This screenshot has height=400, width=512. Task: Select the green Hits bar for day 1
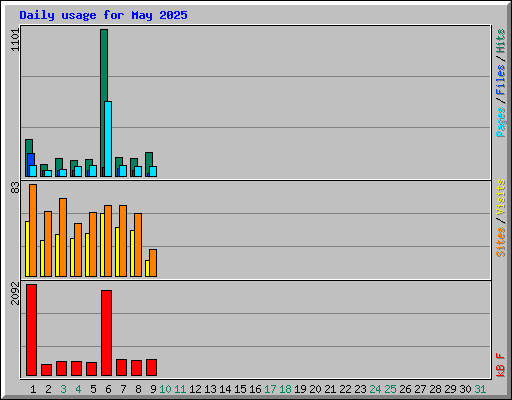click(x=29, y=146)
